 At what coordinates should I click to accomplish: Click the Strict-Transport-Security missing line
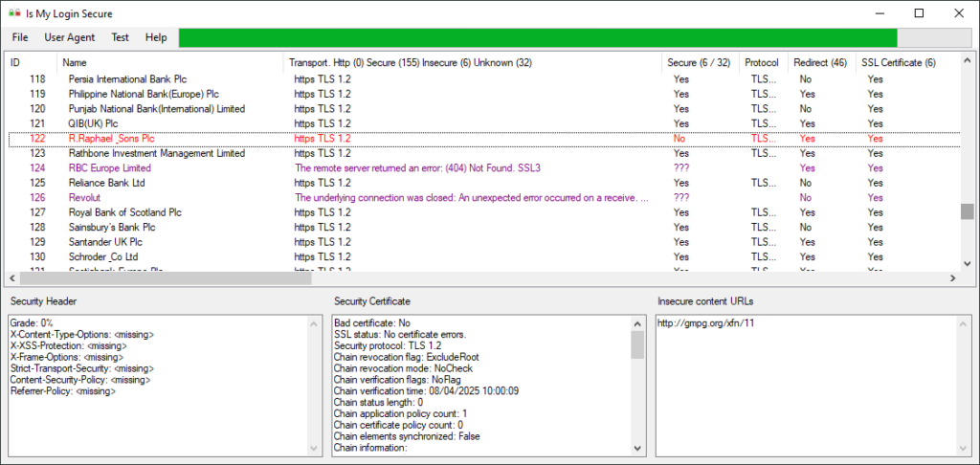(x=82, y=368)
